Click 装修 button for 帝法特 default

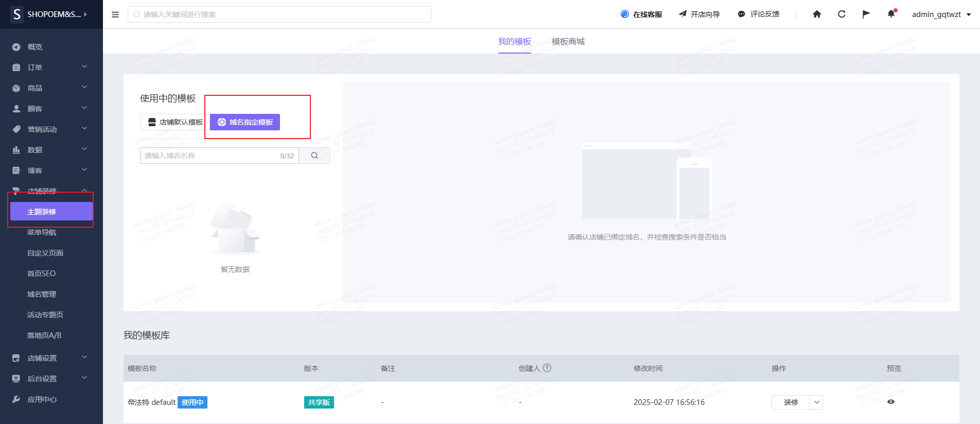[x=791, y=402]
